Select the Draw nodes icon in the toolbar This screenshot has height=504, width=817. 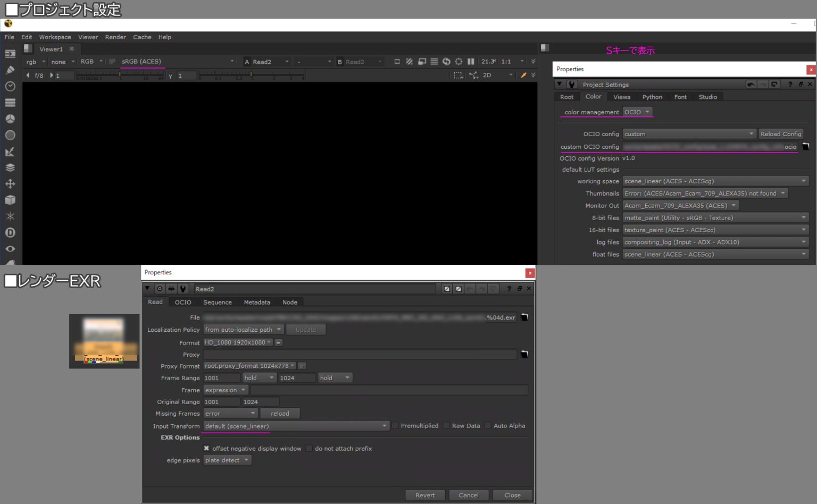coord(10,69)
